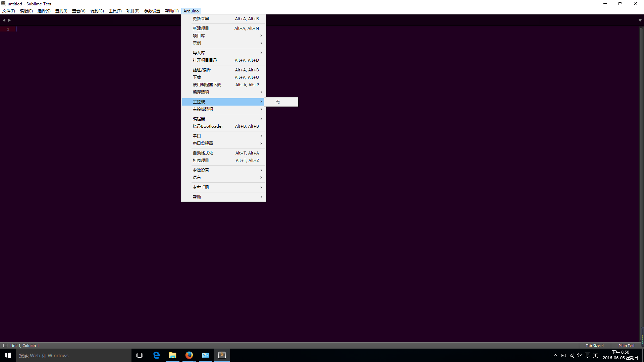Open the 编辑(E) menu

click(26, 11)
